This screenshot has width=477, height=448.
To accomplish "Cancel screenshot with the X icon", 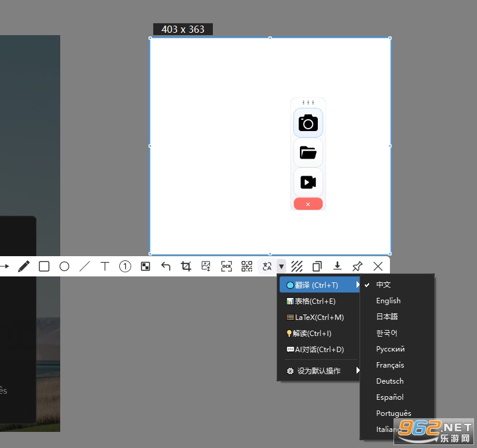I will click(378, 266).
